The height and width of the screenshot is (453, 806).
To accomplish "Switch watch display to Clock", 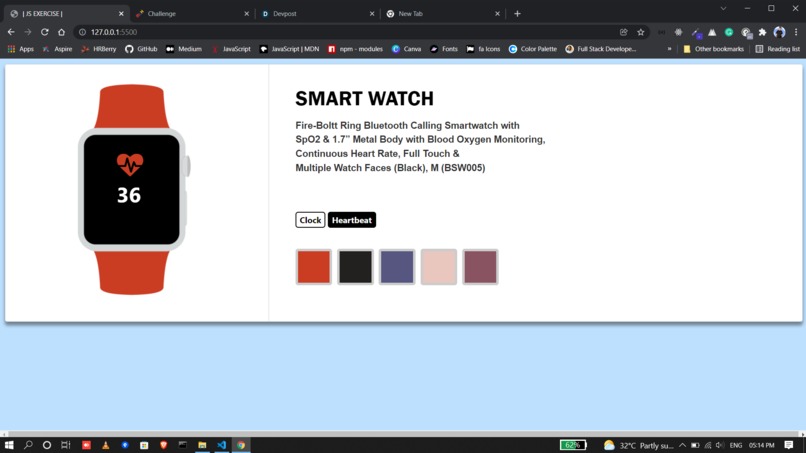I will click(310, 220).
